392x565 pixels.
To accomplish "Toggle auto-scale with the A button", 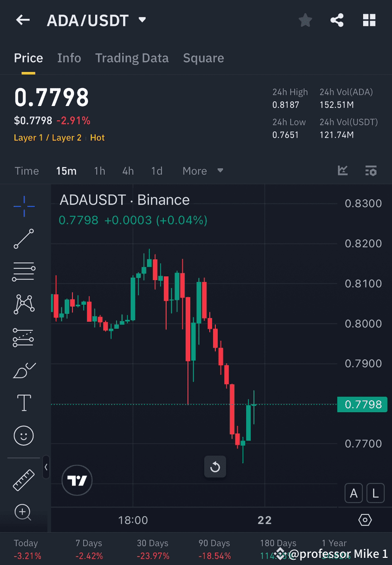I will click(354, 493).
